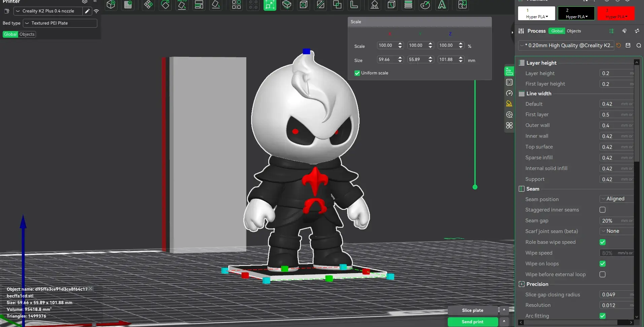Click the pencil icon beside printer preset
The image size is (644, 327).
(x=87, y=11)
